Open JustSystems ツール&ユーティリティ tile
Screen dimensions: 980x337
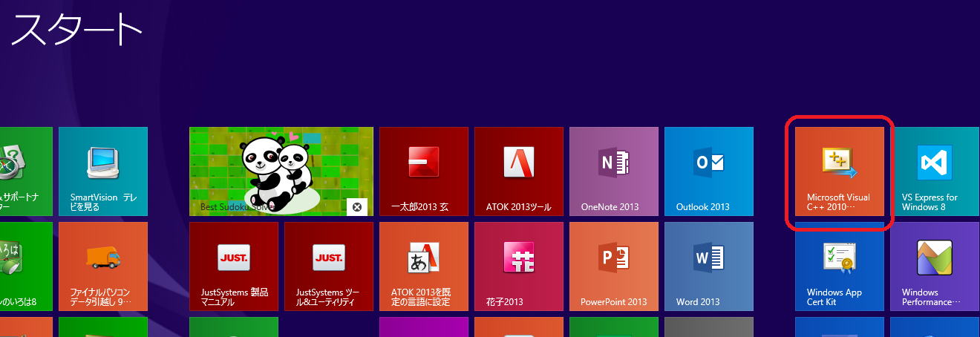[x=329, y=266]
